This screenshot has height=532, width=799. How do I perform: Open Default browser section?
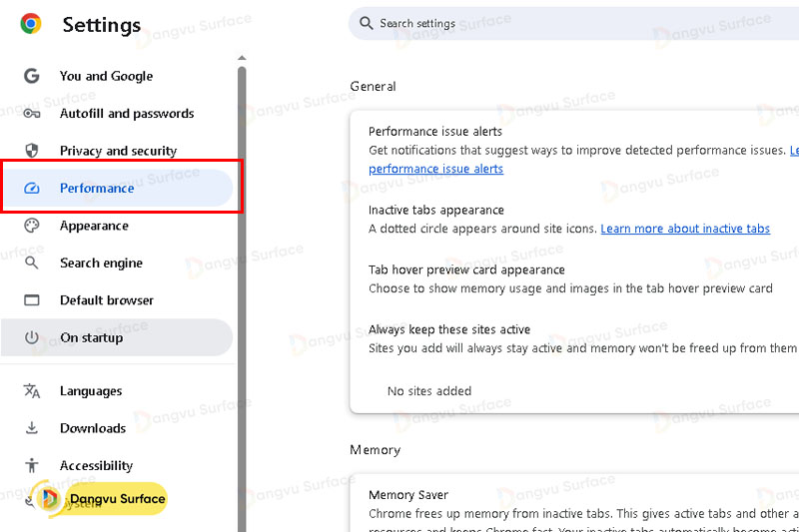106,300
